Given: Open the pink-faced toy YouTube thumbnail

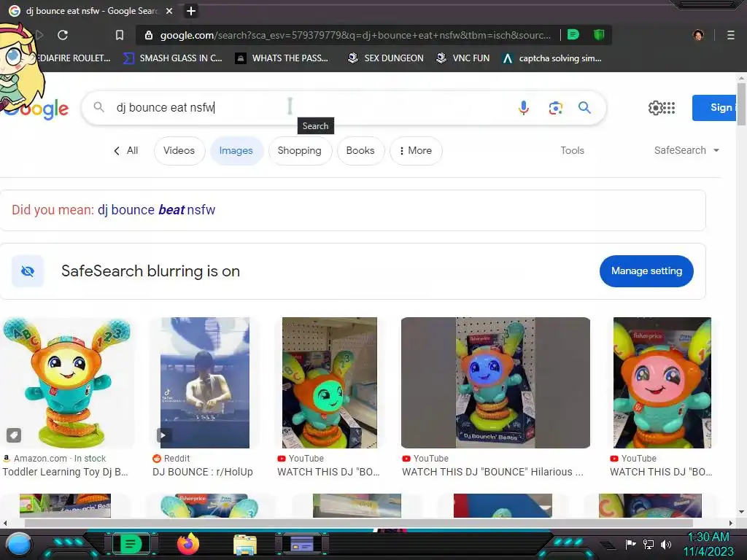Looking at the screenshot, I should 662,382.
